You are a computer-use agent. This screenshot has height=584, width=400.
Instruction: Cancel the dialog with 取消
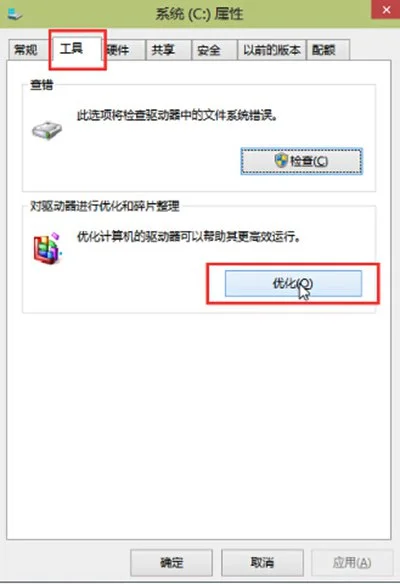coord(262,562)
